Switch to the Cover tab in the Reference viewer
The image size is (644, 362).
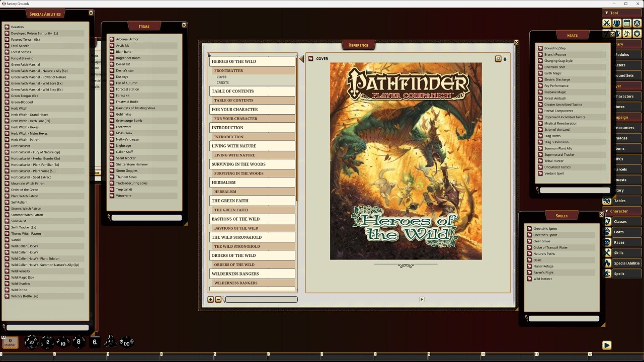(x=322, y=58)
